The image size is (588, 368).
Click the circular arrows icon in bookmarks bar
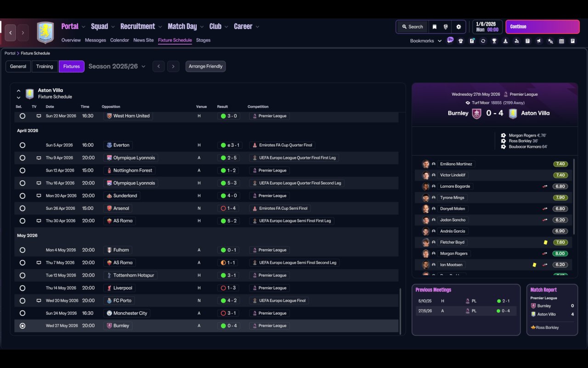[483, 41]
